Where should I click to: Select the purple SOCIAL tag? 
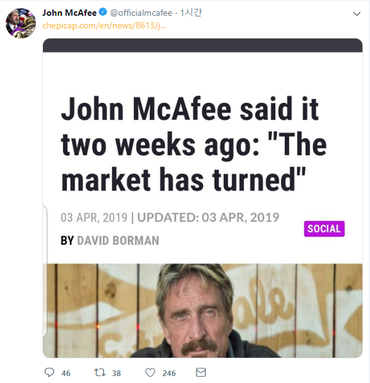pyautogui.click(x=324, y=229)
